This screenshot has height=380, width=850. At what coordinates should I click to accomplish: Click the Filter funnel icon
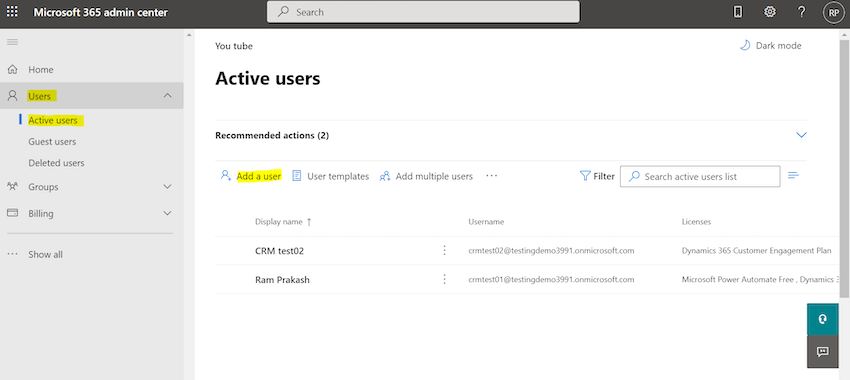584,176
